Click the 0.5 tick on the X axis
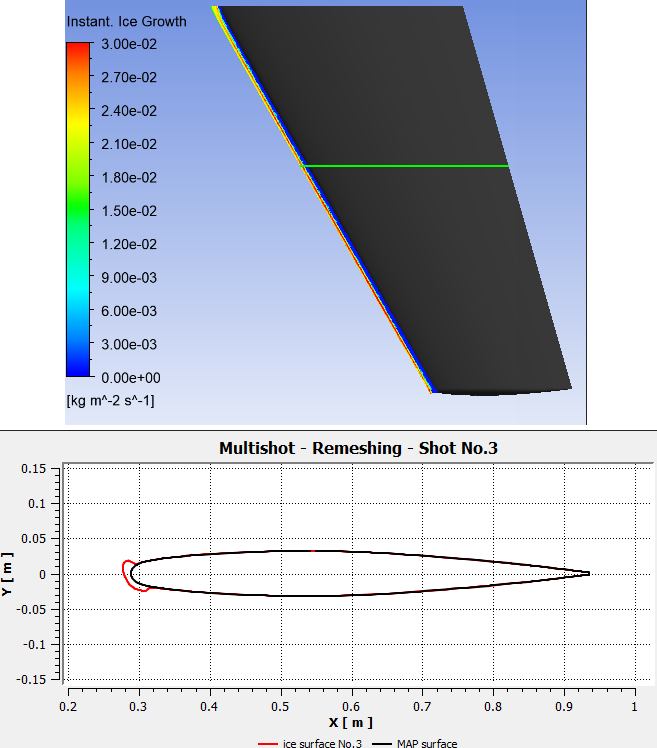Image resolution: width=657 pixels, height=748 pixels. point(281,706)
